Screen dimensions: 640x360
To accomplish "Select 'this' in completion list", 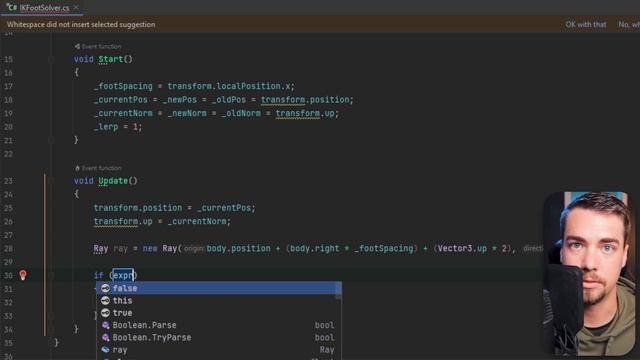I will click(x=219, y=300).
